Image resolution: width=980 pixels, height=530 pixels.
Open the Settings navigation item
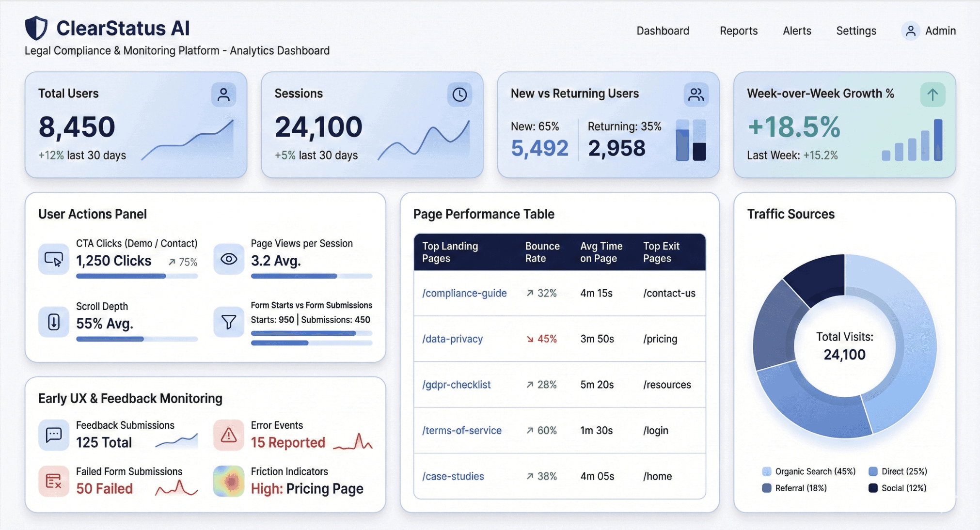(856, 31)
